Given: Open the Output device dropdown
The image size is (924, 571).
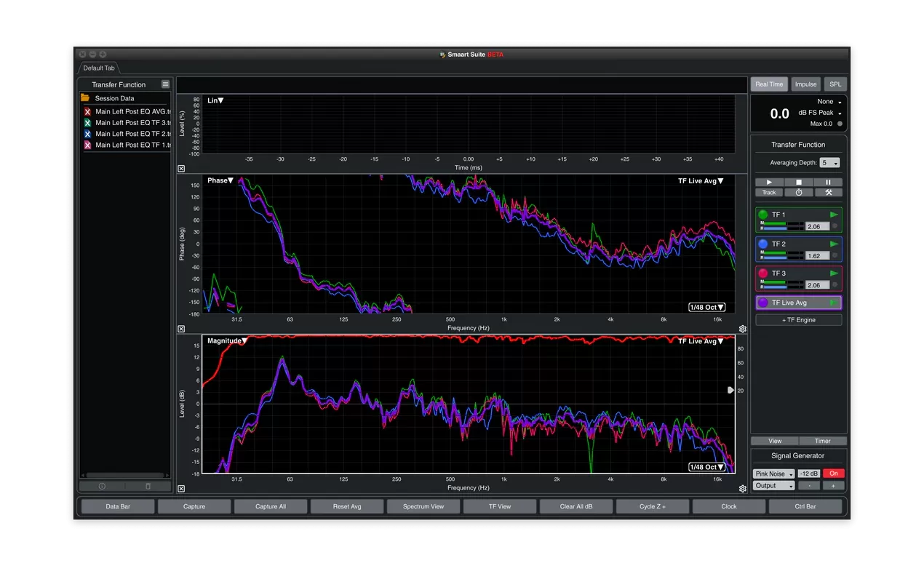Looking at the screenshot, I should 773,485.
